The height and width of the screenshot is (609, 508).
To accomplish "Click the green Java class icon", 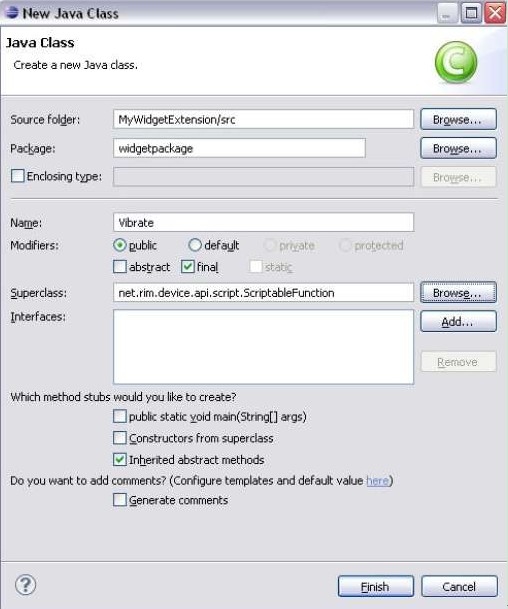I will tap(456, 62).
